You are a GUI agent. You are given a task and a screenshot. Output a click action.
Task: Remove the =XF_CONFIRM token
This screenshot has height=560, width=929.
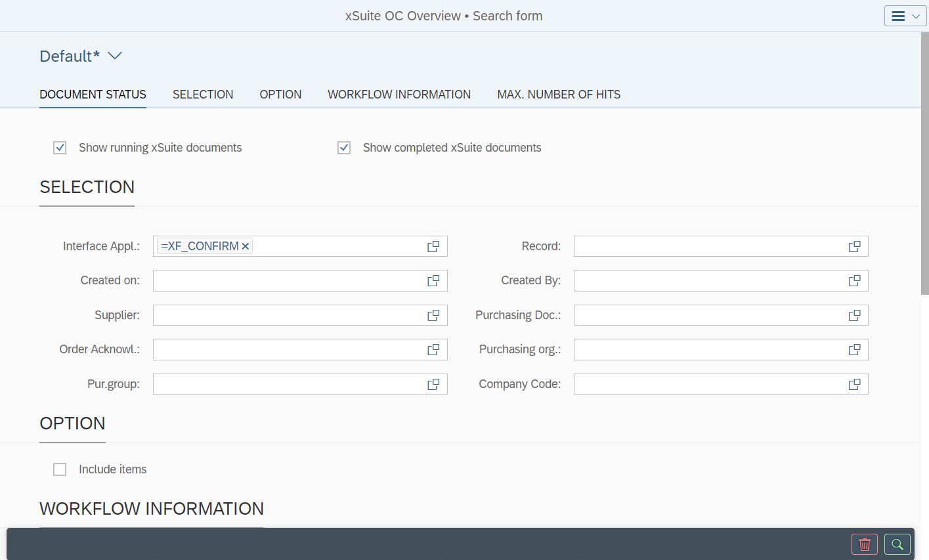(x=246, y=246)
